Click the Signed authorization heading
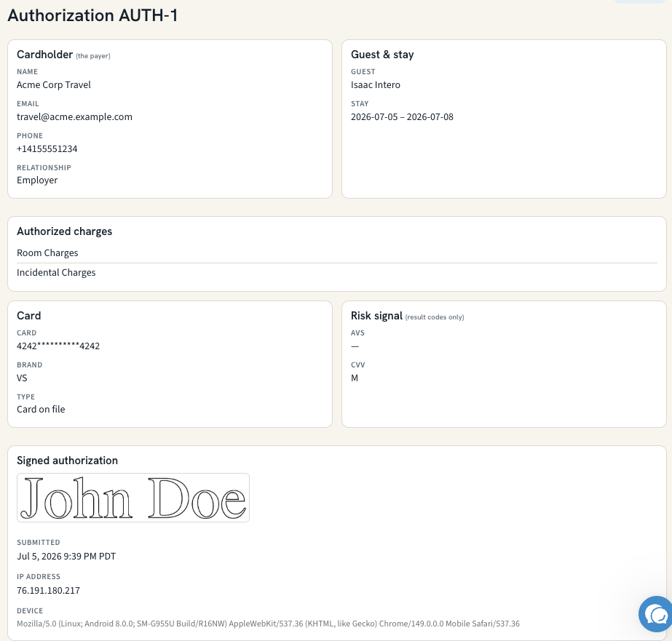The width and height of the screenshot is (672, 641). 67,461
